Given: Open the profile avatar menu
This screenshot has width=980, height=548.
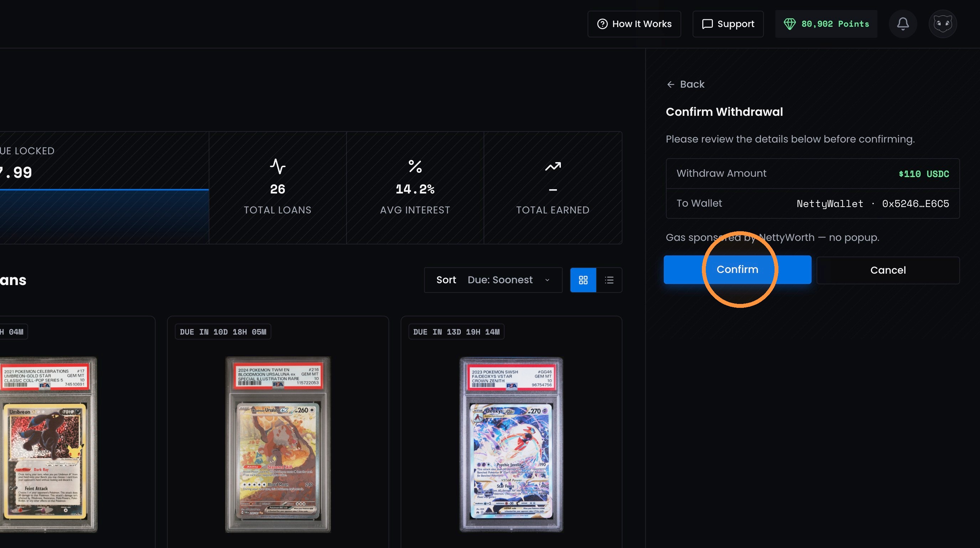Looking at the screenshot, I should [x=943, y=24].
